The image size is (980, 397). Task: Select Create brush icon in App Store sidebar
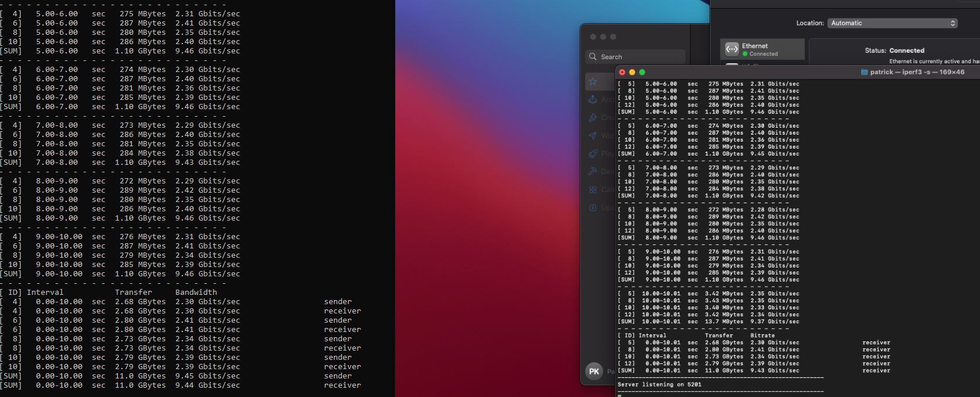(x=593, y=117)
